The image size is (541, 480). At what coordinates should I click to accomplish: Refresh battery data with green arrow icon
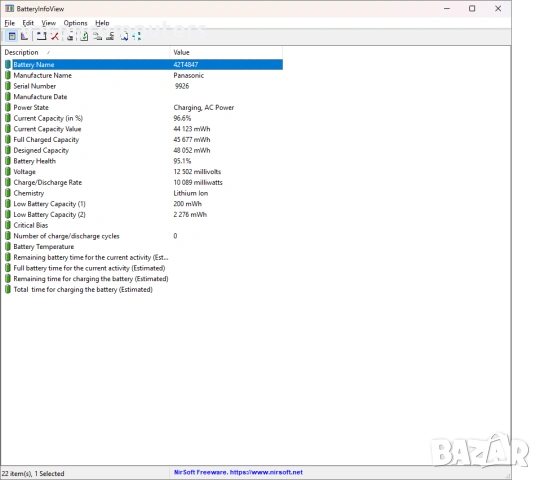[x=84, y=36]
